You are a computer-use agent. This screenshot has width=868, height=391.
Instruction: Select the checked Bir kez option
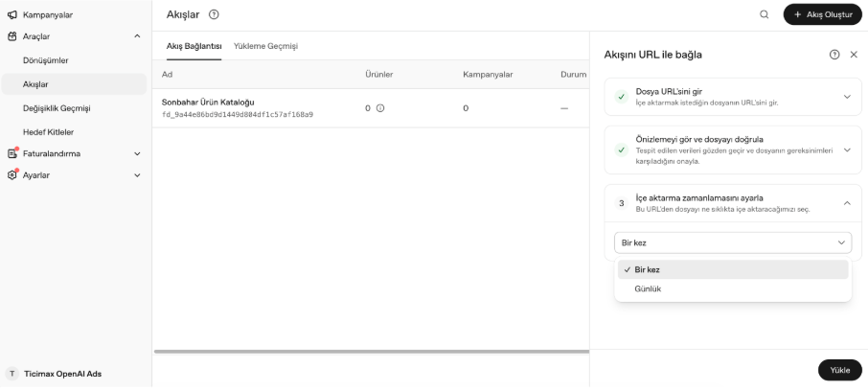click(733, 269)
